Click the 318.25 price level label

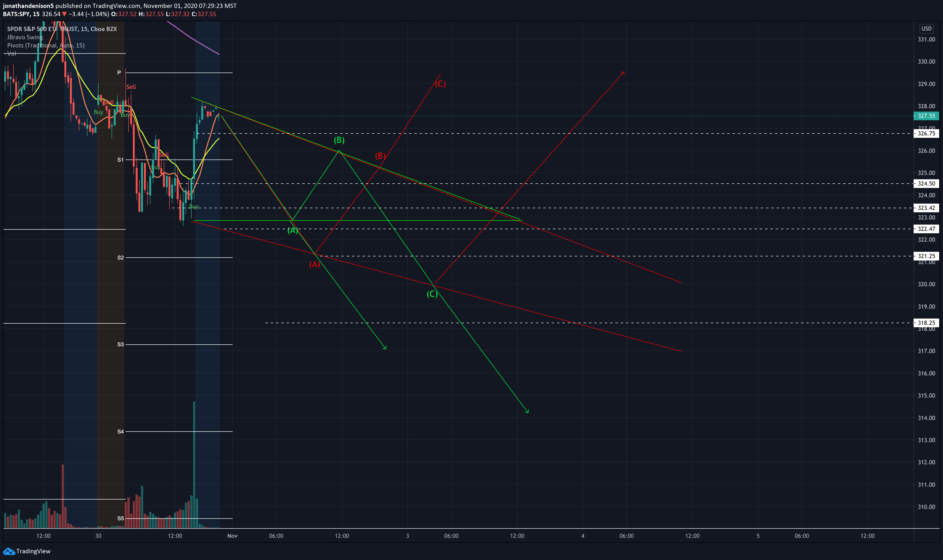[926, 323]
